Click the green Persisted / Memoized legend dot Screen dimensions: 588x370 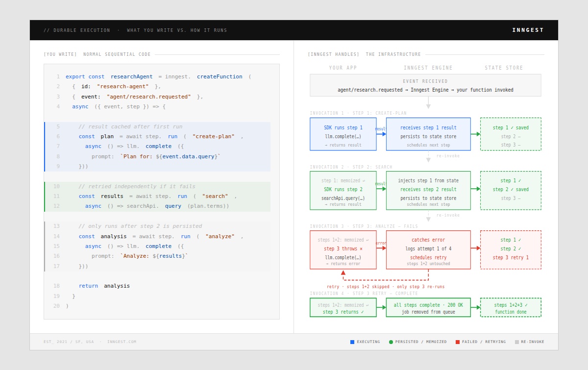point(391,342)
